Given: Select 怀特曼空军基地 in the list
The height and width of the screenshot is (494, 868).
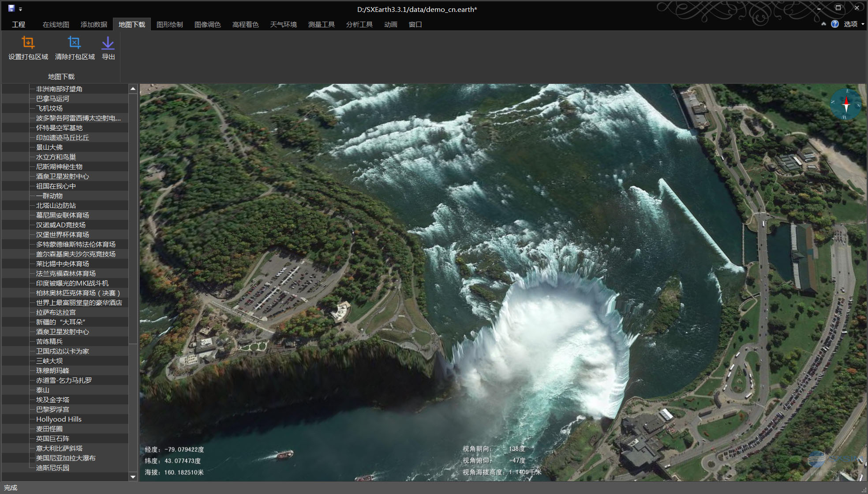Looking at the screenshot, I should [59, 128].
